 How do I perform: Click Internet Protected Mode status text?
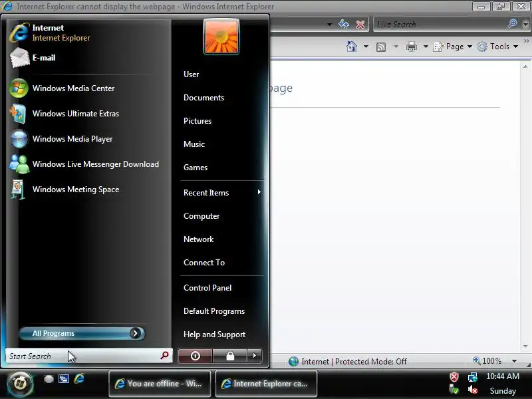coord(354,362)
